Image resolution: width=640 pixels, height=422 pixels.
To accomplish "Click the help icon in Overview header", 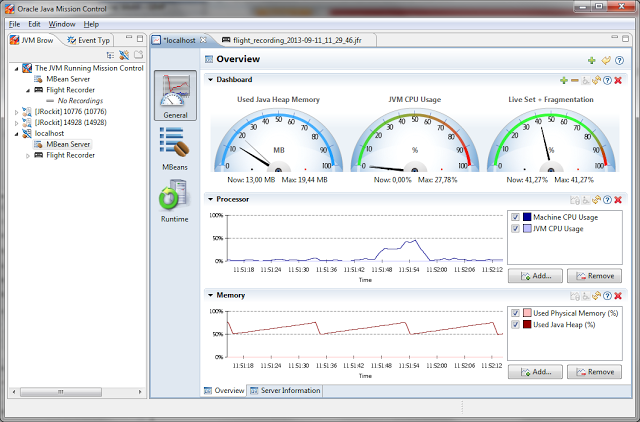I will [620, 61].
